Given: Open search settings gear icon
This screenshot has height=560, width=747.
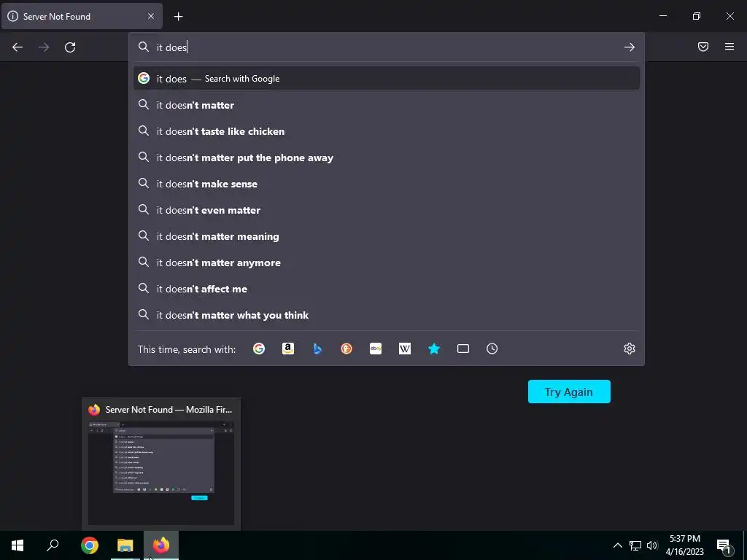Looking at the screenshot, I should coord(630,349).
